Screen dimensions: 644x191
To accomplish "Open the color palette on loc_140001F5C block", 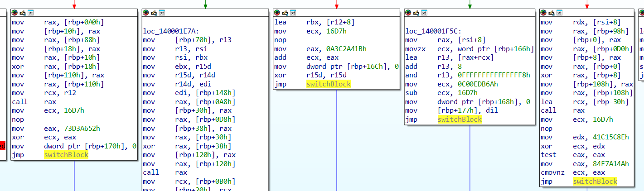I will (x=408, y=13).
